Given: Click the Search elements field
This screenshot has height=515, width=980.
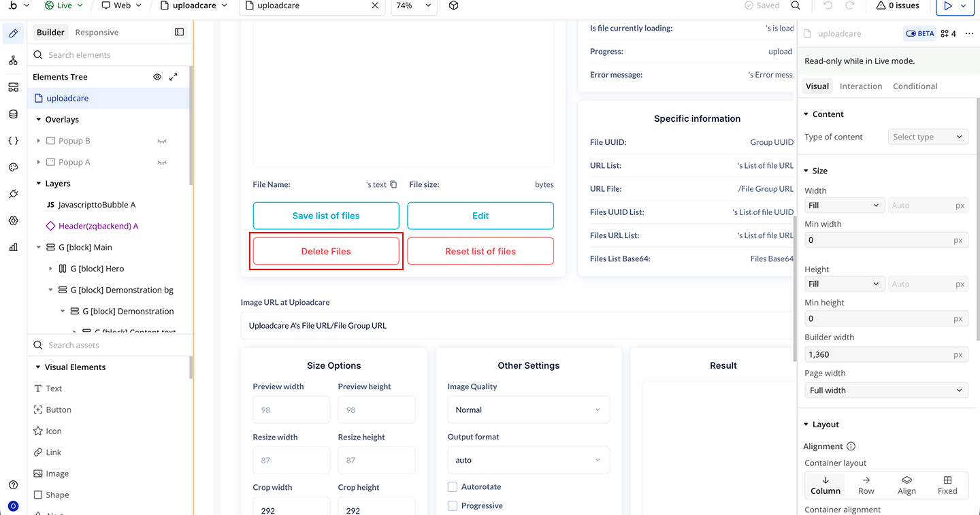Looking at the screenshot, I should tap(109, 55).
